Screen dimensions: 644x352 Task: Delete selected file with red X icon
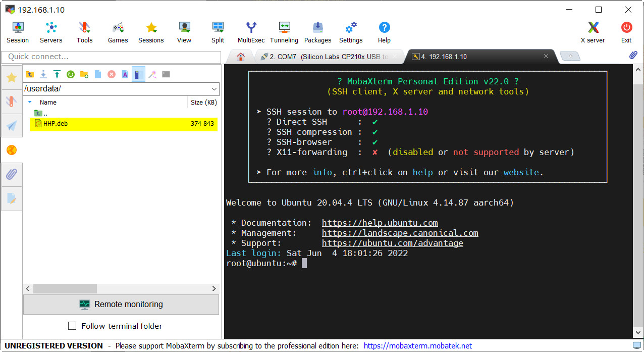(112, 74)
